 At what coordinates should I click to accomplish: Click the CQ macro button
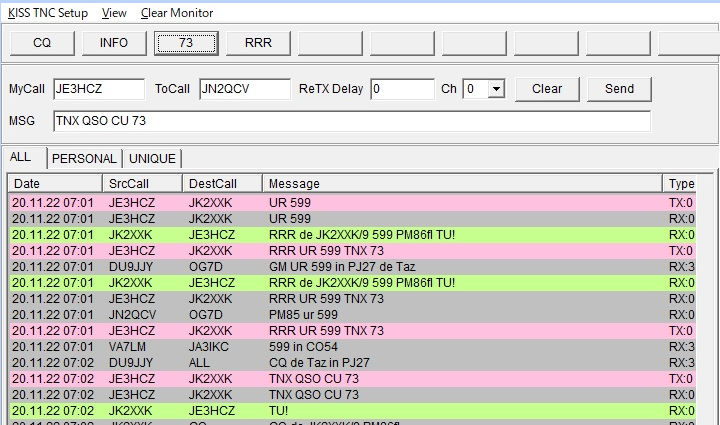tap(42, 43)
